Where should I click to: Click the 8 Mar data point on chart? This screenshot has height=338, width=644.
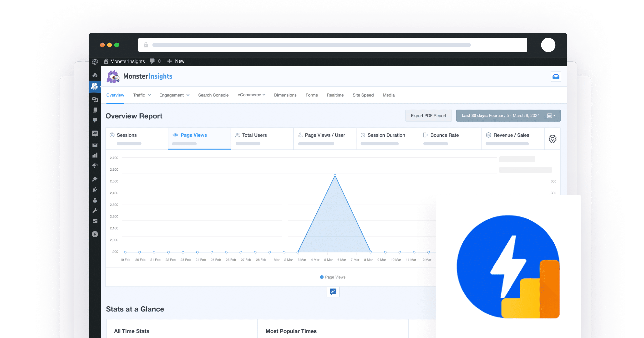pos(371,252)
